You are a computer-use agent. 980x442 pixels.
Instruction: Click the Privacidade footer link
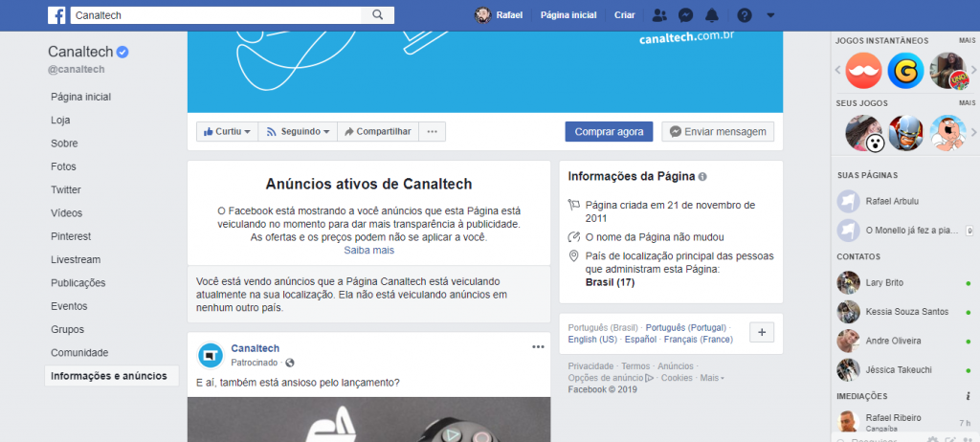tap(590, 366)
